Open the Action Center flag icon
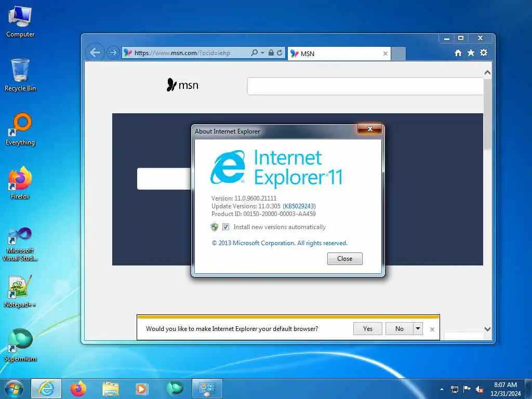Image resolution: width=532 pixels, height=399 pixels. (x=467, y=389)
